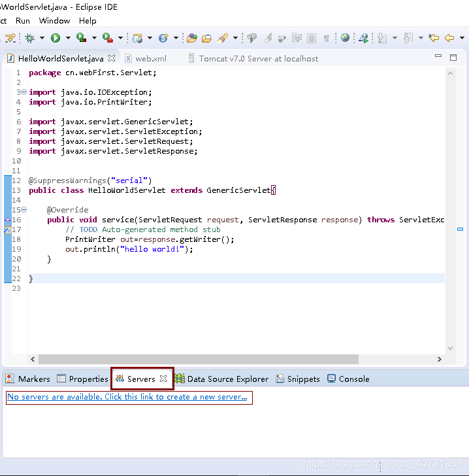Close the Servers view tab
The image size is (469, 476).
163,379
